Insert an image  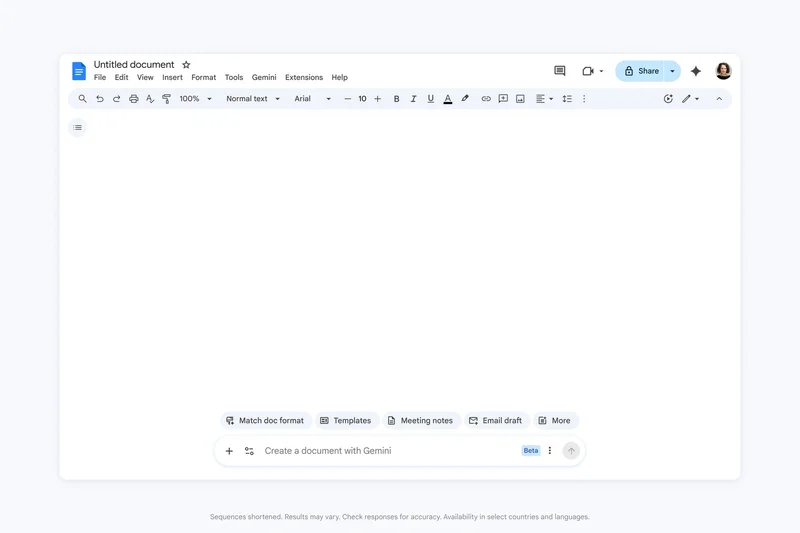(520, 99)
